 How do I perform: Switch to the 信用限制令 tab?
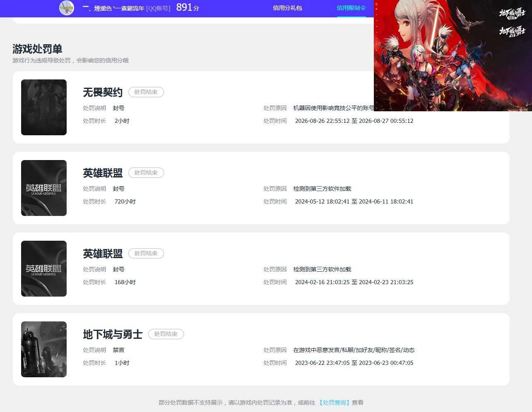pos(351,8)
